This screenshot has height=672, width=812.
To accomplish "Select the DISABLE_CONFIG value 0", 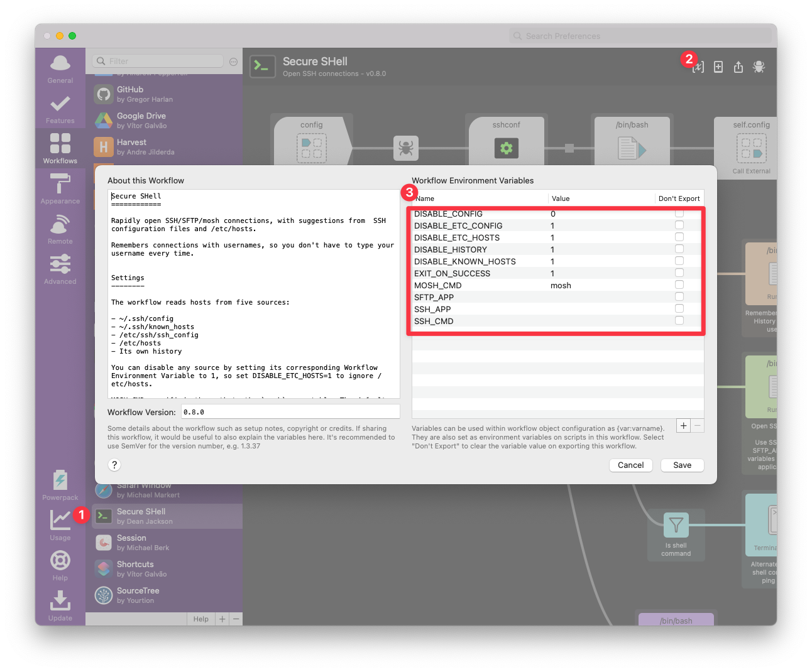I will [553, 214].
